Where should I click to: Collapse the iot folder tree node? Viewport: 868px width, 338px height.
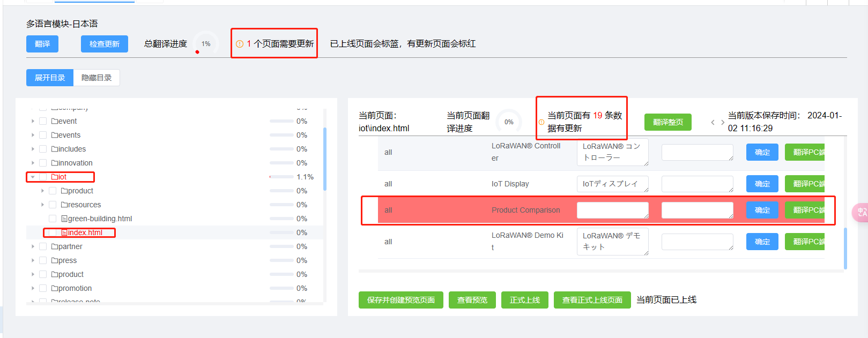click(x=33, y=177)
